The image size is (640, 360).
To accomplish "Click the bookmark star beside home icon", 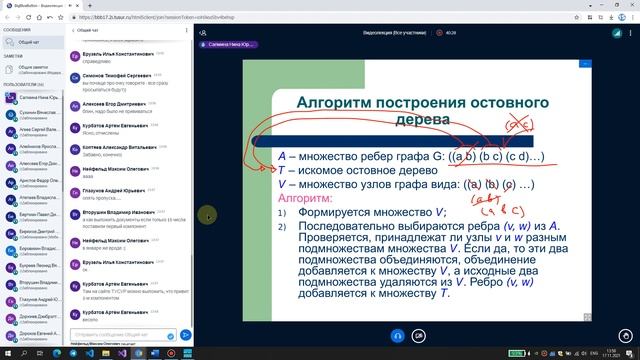I will point(61,17).
